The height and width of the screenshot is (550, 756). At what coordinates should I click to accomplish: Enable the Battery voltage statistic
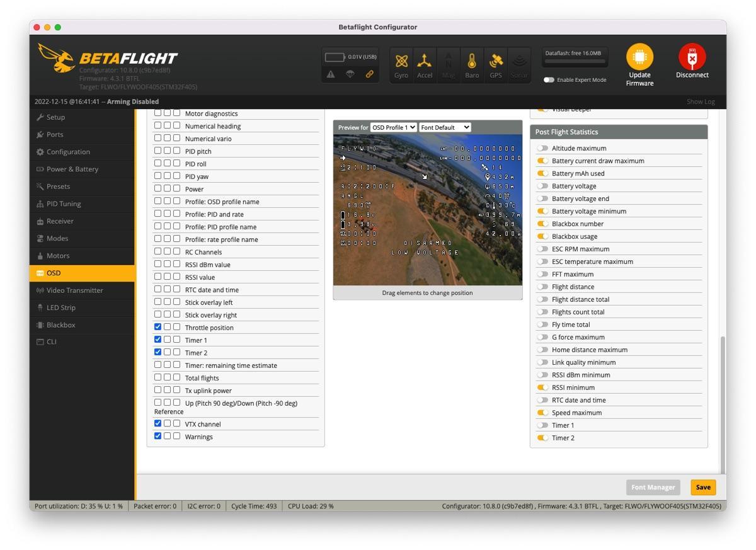[542, 186]
